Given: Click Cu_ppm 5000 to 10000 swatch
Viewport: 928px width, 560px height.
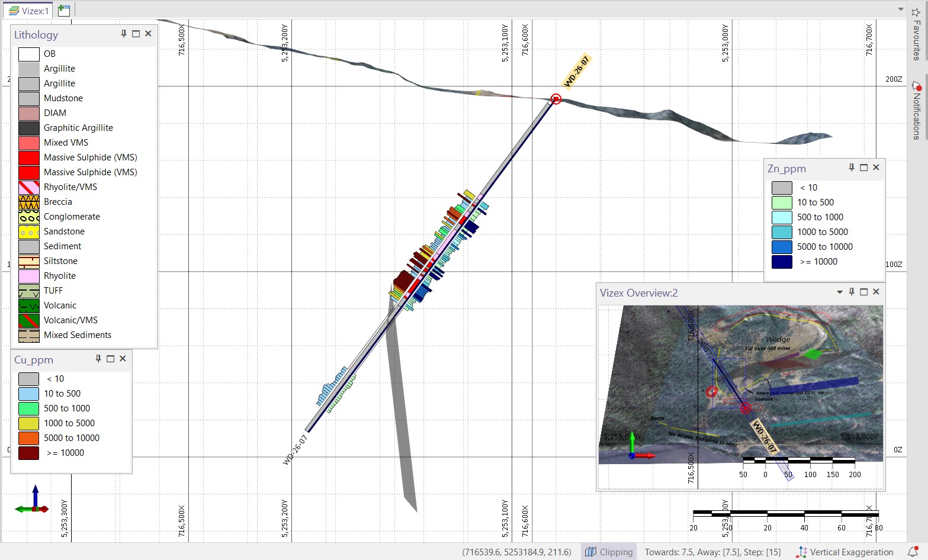Looking at the screenshot, I should coord(29,438).
